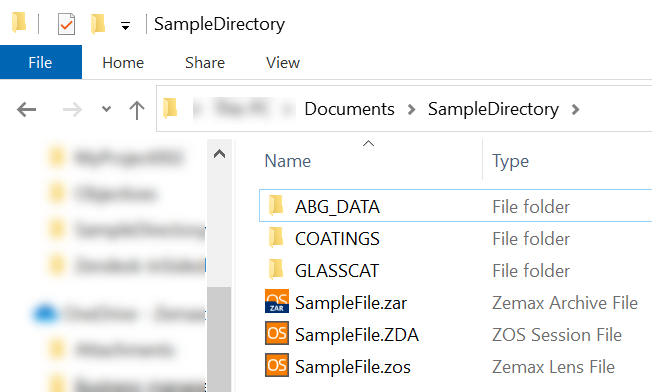Sort files by the Name column header

[x=287, y=161]
